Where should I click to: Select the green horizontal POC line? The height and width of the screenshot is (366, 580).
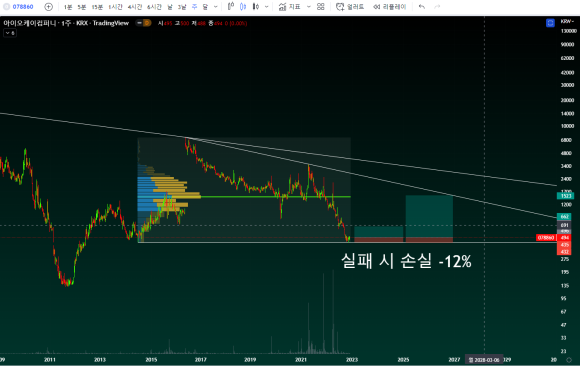pos(276,197)
